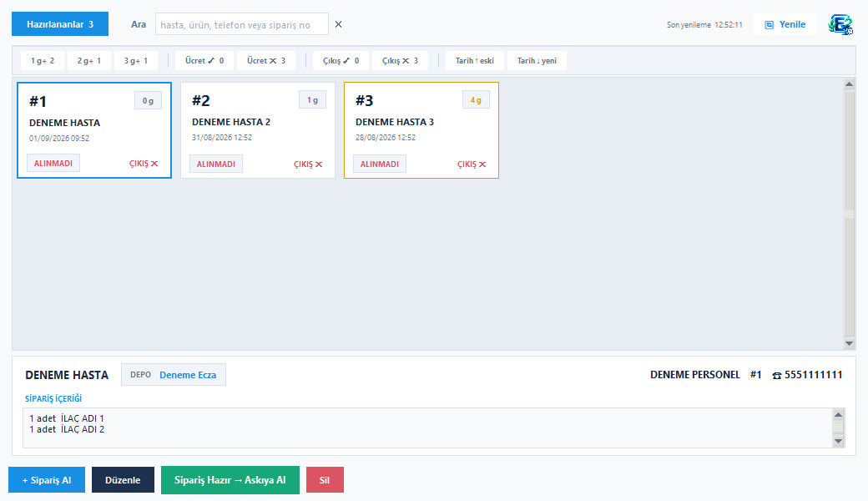Image resolution: width=868 pixels, height=501 pixels.
Task: Sort by Tarih eski ascending
Action: click(x=474, y=61)
